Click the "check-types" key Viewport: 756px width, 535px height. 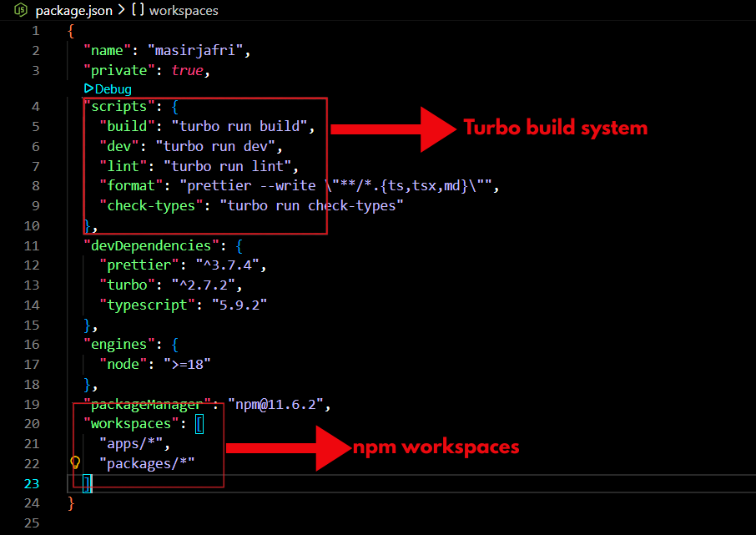[x=151, y=206]
